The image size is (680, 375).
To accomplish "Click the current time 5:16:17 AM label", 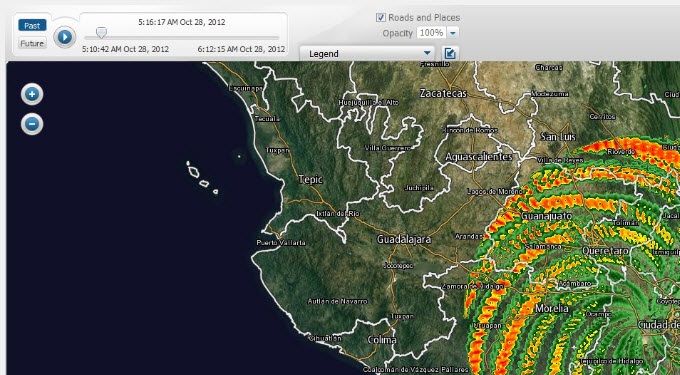I will 182,22.
